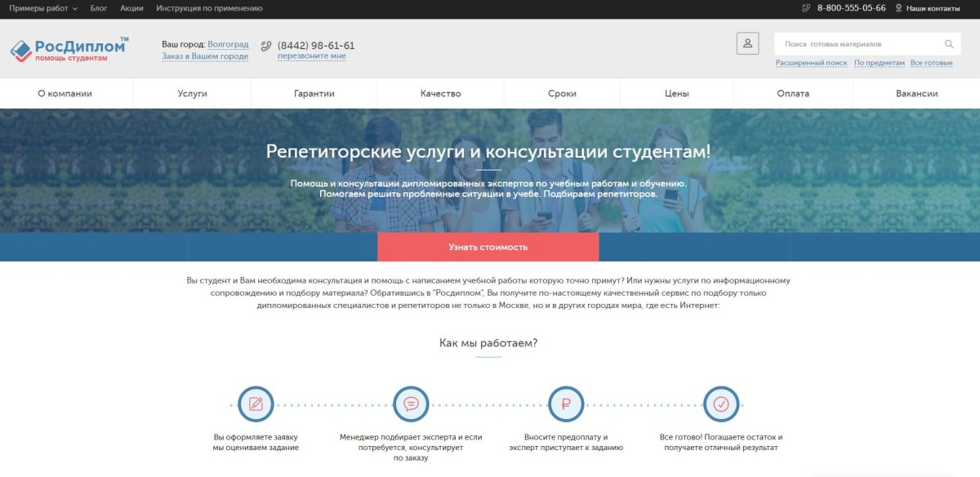
Task: Click the text Вносите предоплату
Action: tap(566, 437)
